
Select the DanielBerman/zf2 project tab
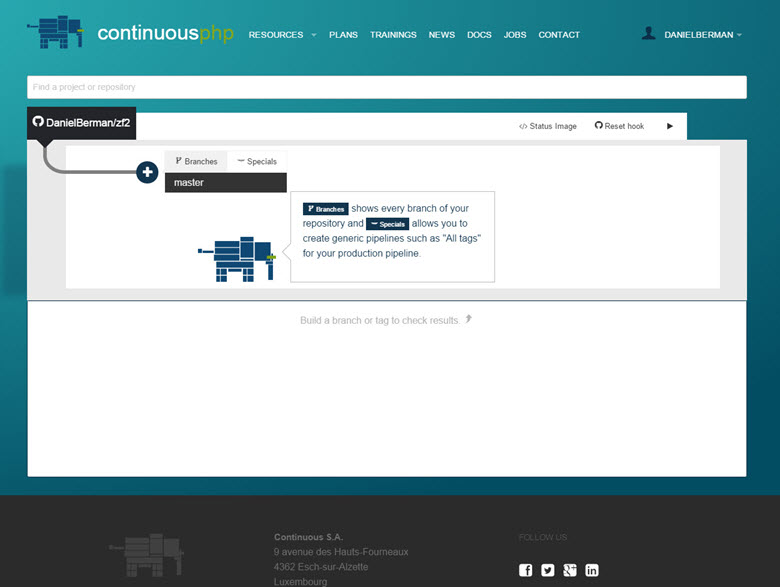pyautogui.click(x=82, y=123)
